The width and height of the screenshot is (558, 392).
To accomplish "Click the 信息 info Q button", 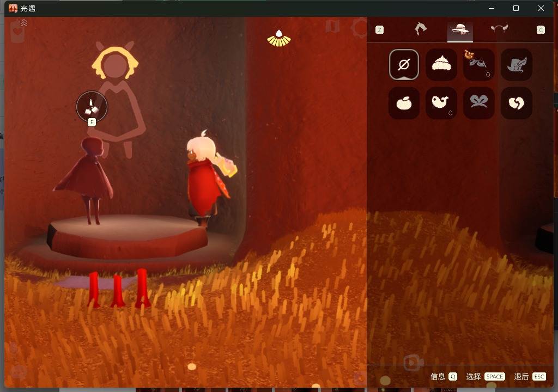I will coord(444,377).
